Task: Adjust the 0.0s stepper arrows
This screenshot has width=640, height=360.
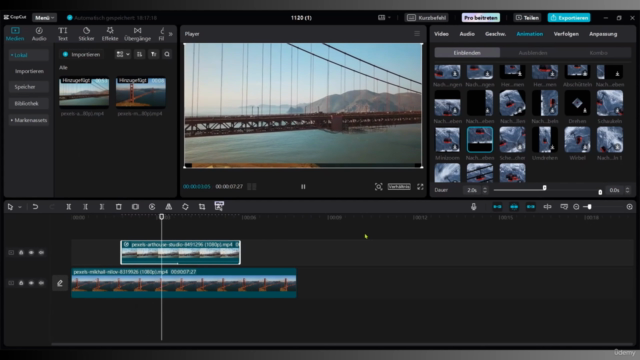Action: (627, 190)
